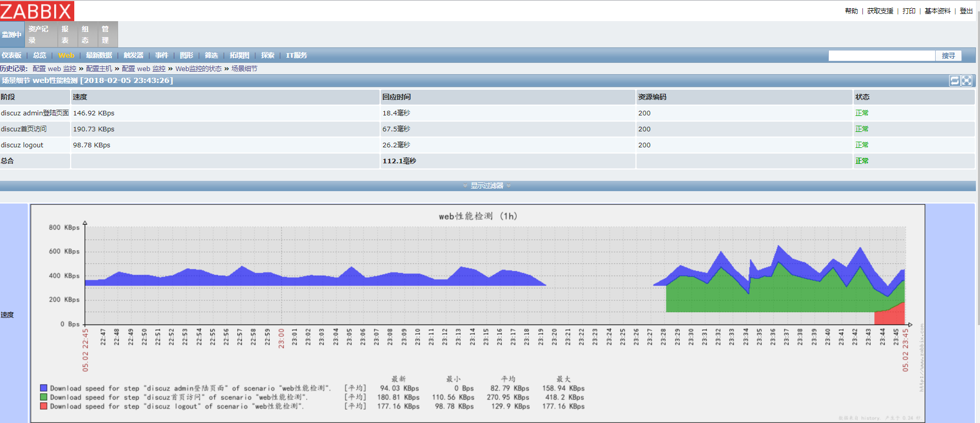The height and width of the screenshot is (423, 980).
Task: Go to 探索 submenu
Action: pyautogui.click(x=268, y=55)
